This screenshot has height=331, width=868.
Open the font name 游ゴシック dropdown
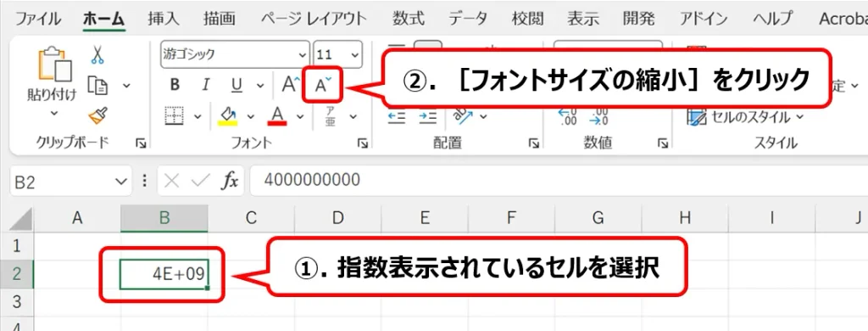(x=303, y=55)
